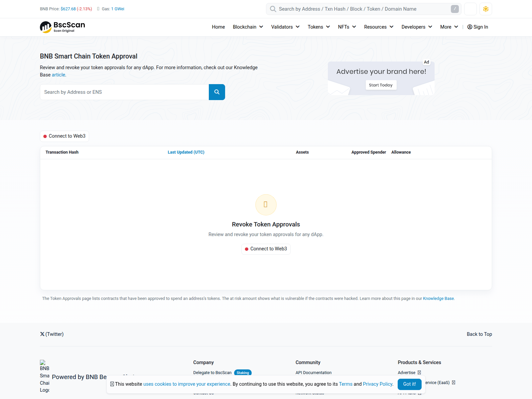This screenshot has width=532, height=399.
Task: Toggle the theme button beside top search
Action: click(470, 9)
